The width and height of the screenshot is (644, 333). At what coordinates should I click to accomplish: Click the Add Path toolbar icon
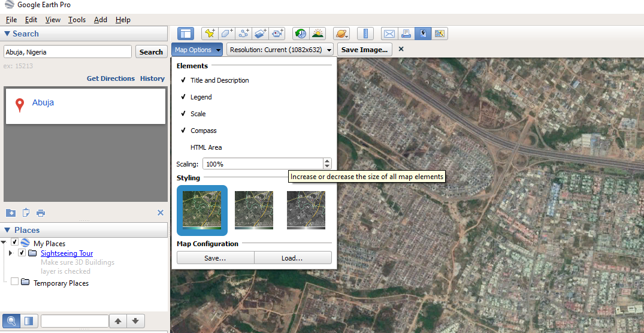point(244,34)
